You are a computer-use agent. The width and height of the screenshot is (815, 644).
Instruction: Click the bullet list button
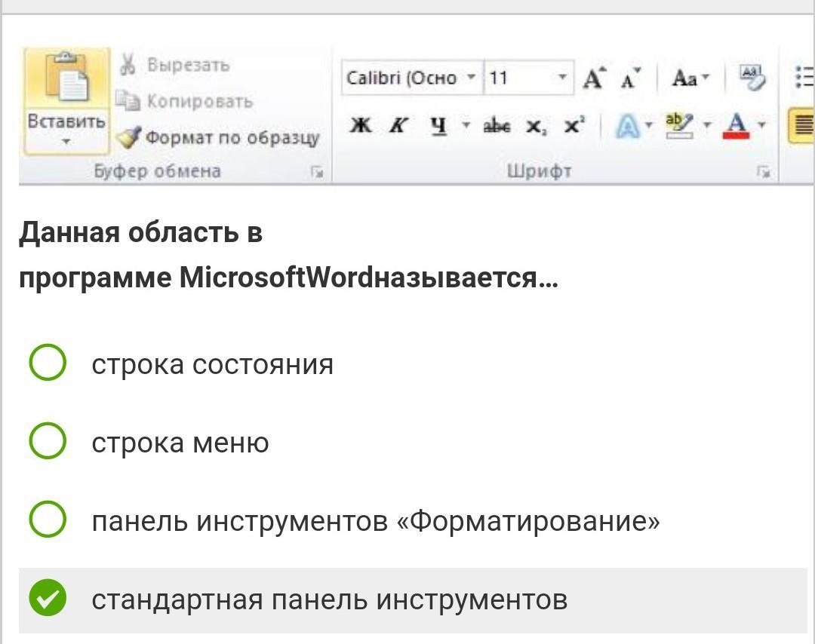tap(804, 77)
